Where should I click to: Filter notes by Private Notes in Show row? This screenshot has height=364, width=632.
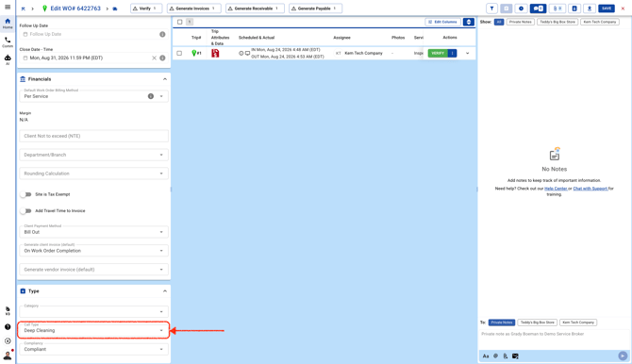tap(521, 22)
